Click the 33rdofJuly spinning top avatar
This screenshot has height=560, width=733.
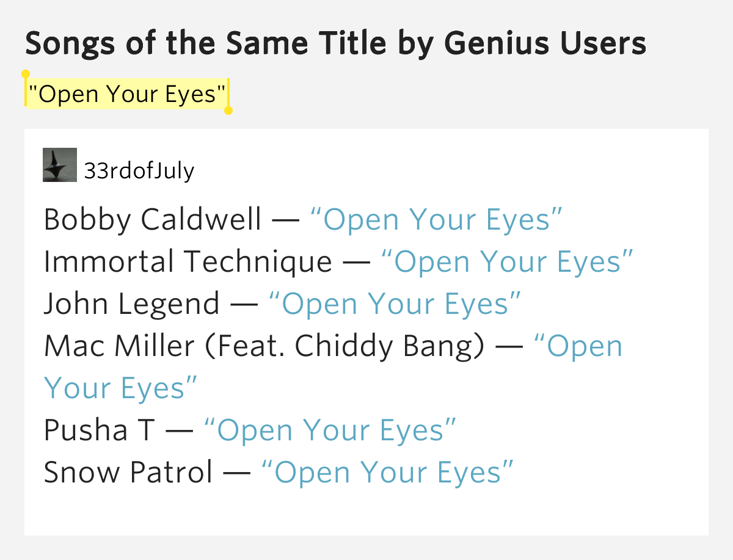coord(60,165)
